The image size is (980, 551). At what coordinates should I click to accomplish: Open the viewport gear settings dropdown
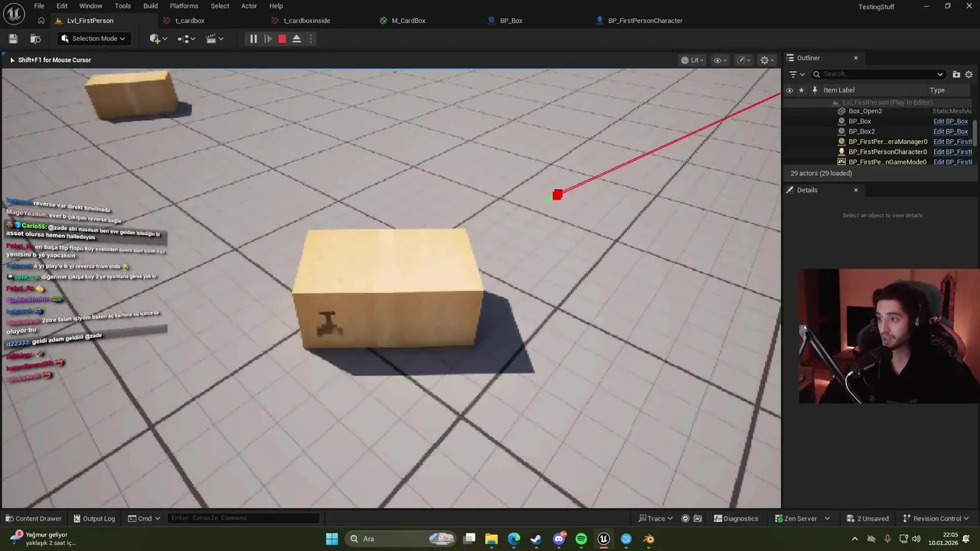(x=766, y=60)
